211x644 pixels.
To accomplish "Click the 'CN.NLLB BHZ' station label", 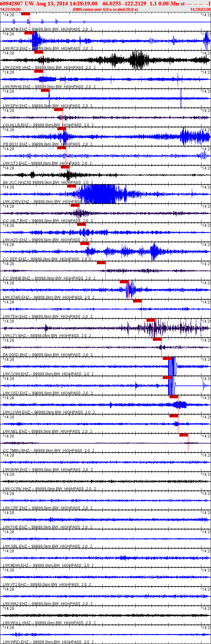I will 16,125.
